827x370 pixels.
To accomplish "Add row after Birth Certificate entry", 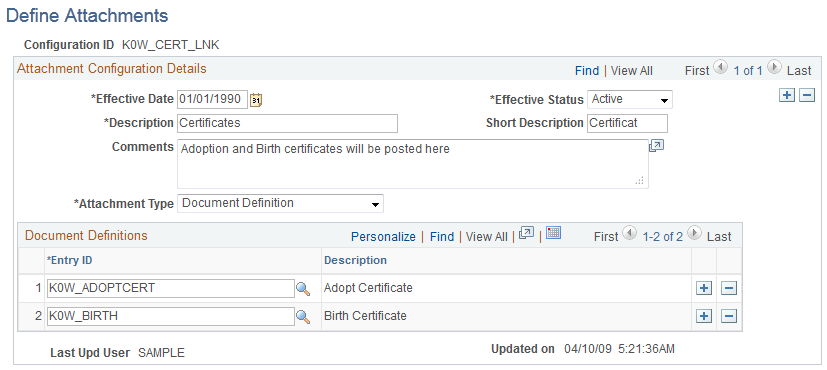I will (x=704, y=316).
